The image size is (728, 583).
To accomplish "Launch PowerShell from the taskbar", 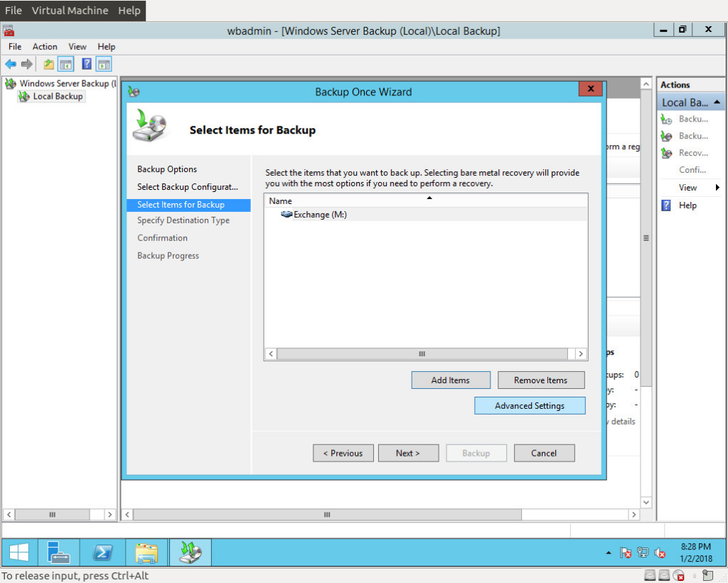I will [x=102, y=552].
